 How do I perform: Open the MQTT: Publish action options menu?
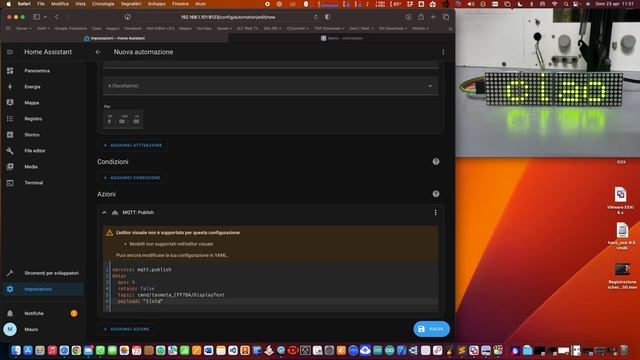pyautogui.click(x=436, y=212)
